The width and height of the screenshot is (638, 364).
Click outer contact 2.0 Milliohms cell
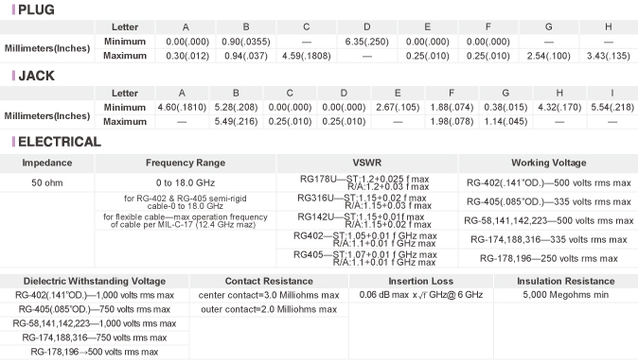click(x=269, y=309)
